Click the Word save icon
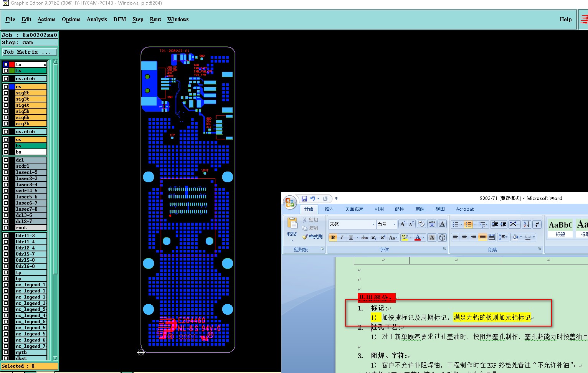 point(304,199)
